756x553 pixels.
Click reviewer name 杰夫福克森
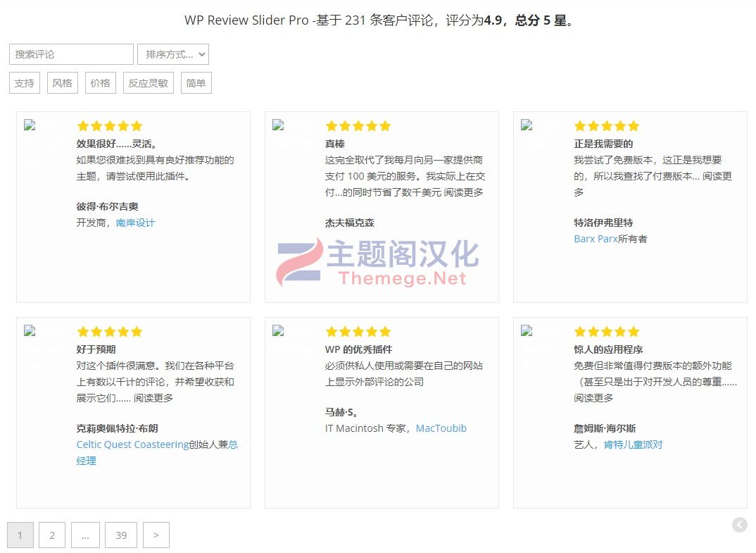click(350, 223)
